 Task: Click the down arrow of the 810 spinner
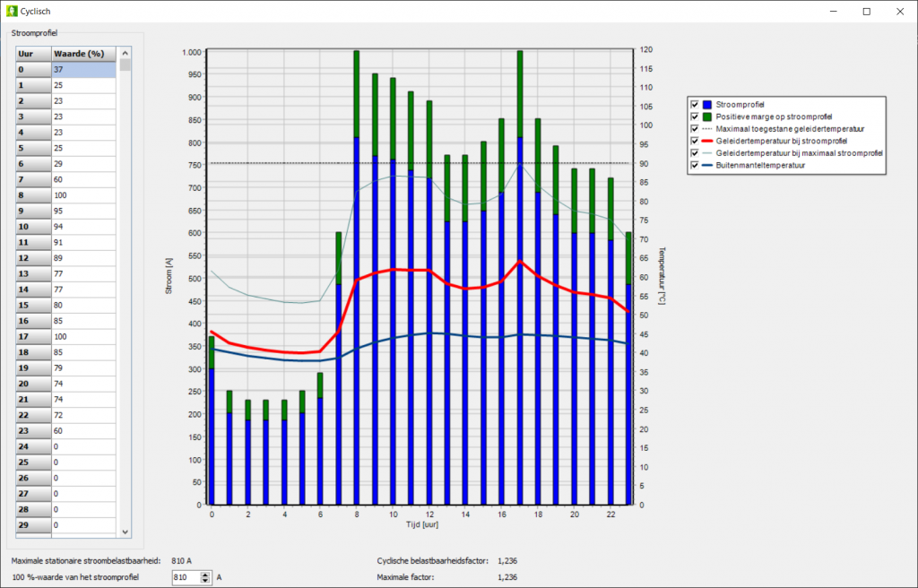[205, 581]
